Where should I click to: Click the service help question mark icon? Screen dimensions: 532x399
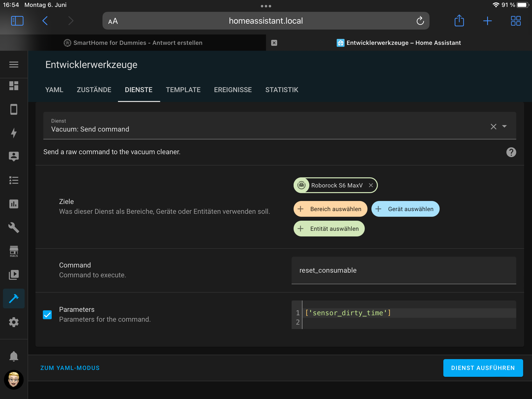pyautogui.click(x=511, y=152)
